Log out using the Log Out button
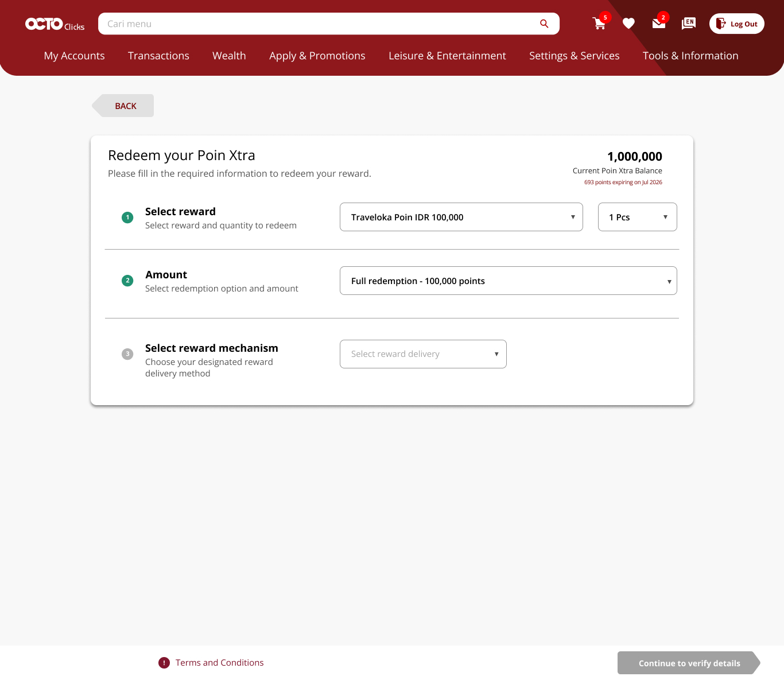Screen dimensions: 784x680 pos(736,24)
